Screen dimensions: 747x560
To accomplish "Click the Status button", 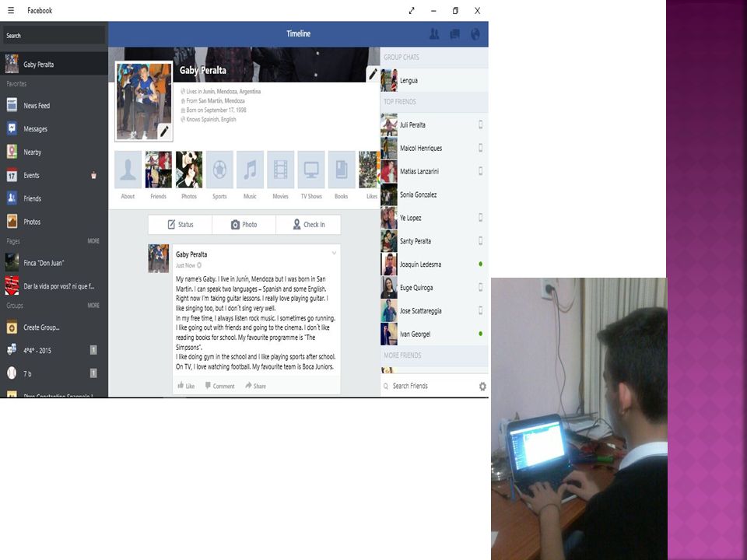I will (x=180, y=225).
